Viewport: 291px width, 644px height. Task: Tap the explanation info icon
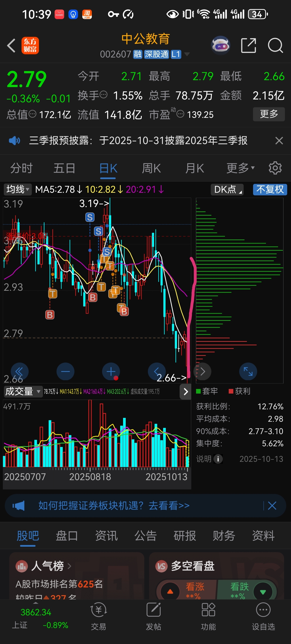[218, 459]
